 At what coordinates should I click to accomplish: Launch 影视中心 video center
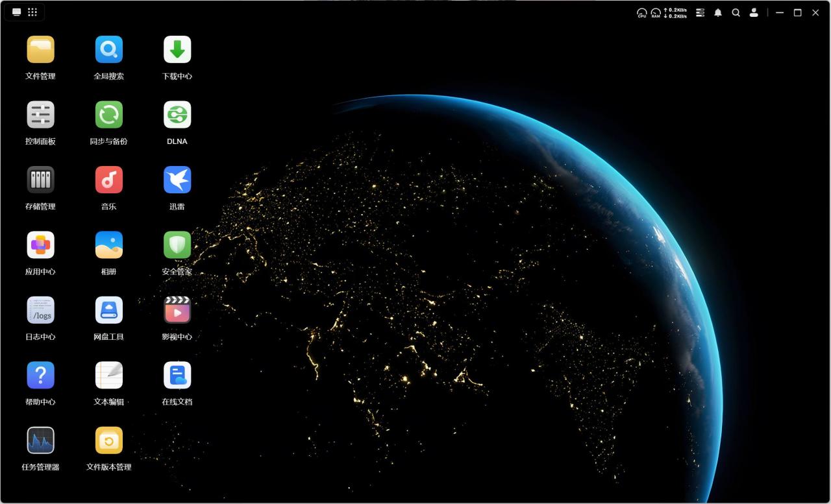click(177, 310)
